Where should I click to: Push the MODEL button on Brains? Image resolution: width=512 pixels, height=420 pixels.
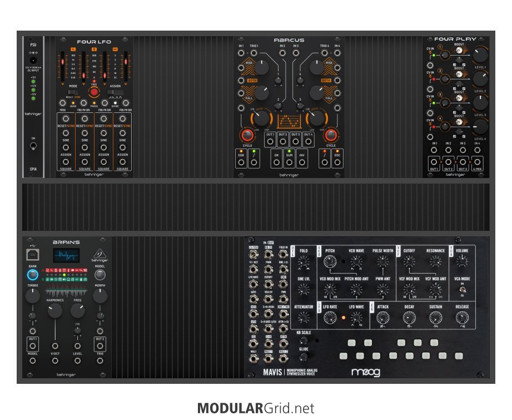(100, 275)
